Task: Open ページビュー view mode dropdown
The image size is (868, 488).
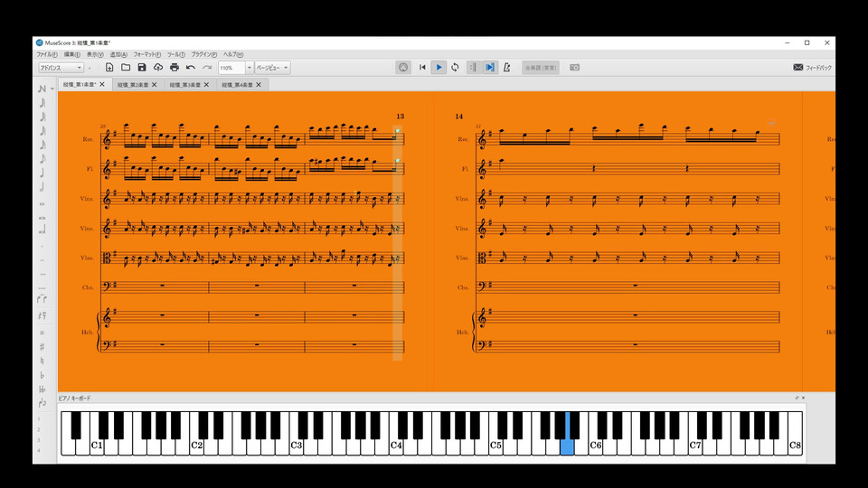Action: coord(272,68)
